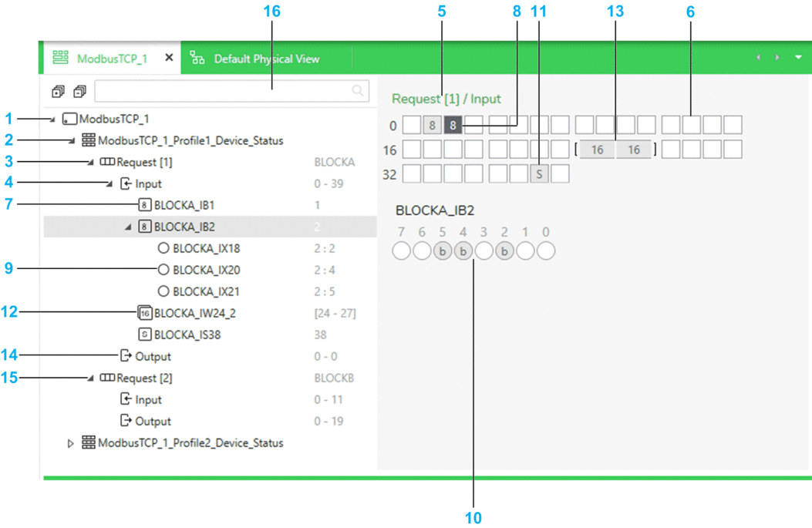The width and height of the screenshot is (812, 528).
Task: Click the ModbusTCP_1 device icon in tree
Action: (x=69, y=119)
